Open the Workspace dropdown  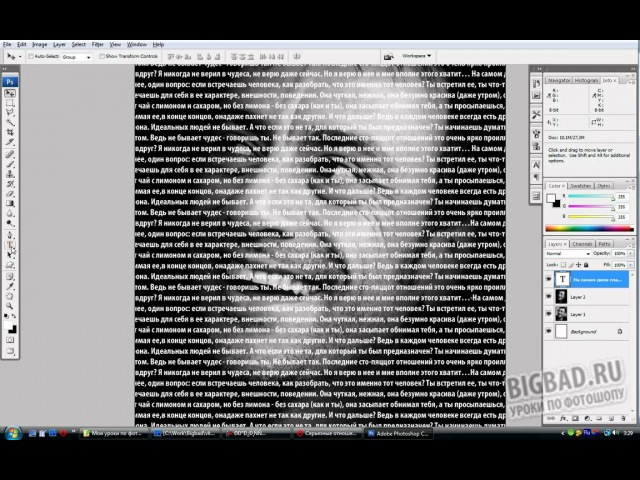click(x=417, y=56)
